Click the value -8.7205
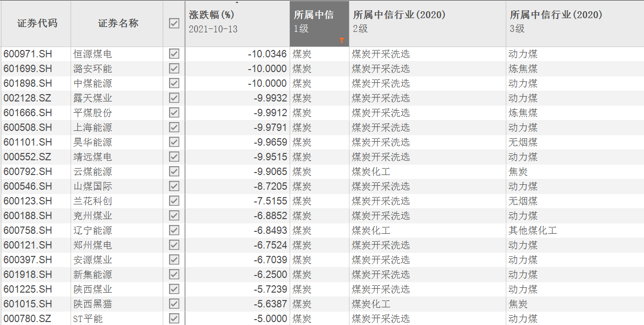 tap(270, 186)
